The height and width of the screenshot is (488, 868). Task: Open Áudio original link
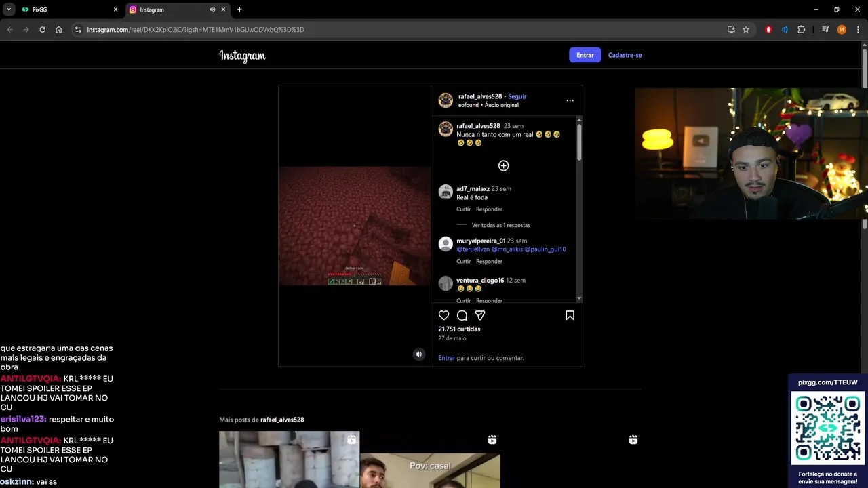[x=502, y=105]
